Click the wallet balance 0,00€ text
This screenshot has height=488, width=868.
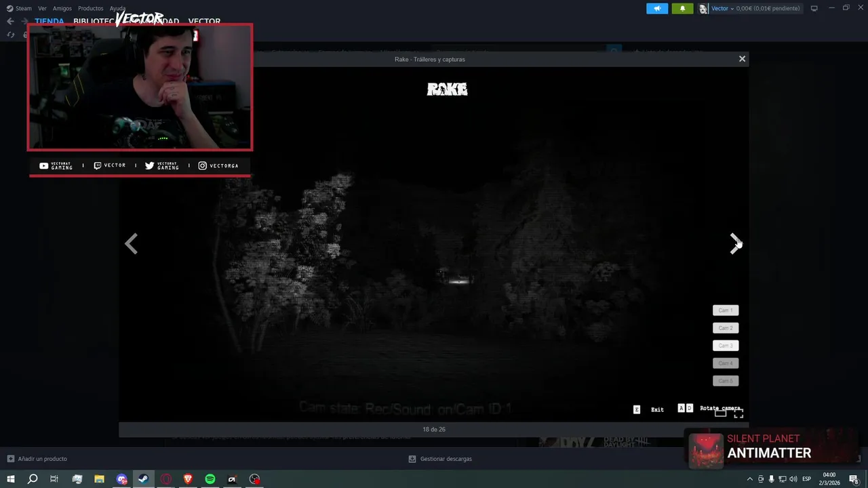click(768, 8)
